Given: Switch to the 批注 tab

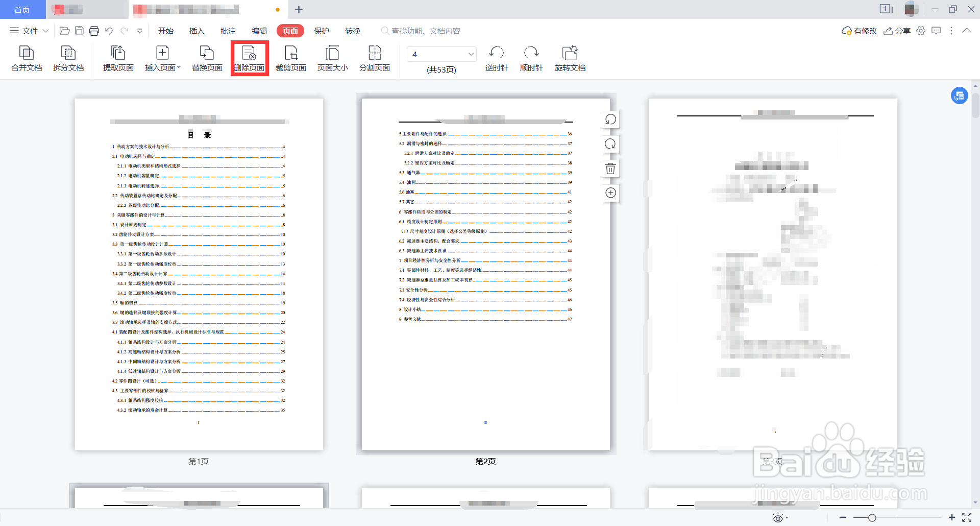Looking at the screenshot, I should pos(228,31).
